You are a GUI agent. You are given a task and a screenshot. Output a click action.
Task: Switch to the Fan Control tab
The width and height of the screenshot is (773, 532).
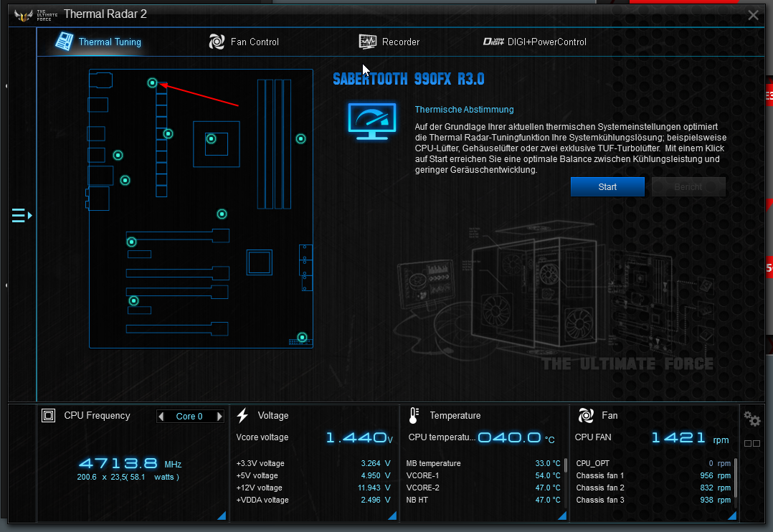pyautogui.click(x=244, y=42)
